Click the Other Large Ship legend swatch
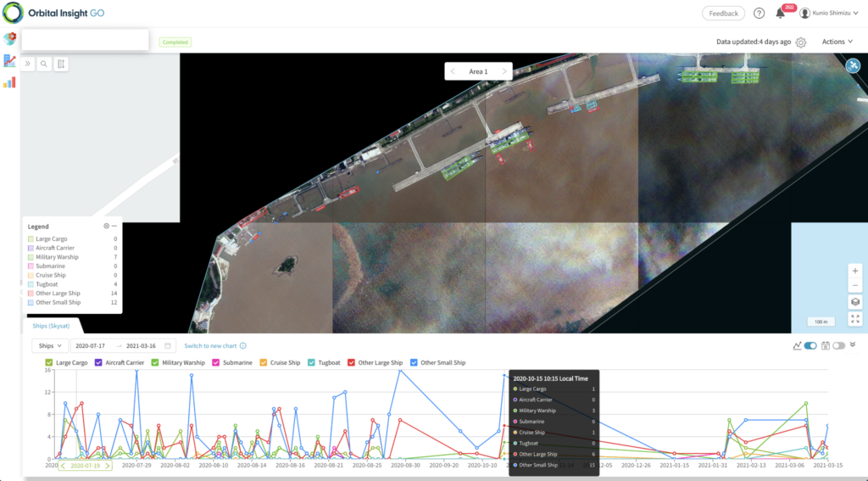 (31, 294)
